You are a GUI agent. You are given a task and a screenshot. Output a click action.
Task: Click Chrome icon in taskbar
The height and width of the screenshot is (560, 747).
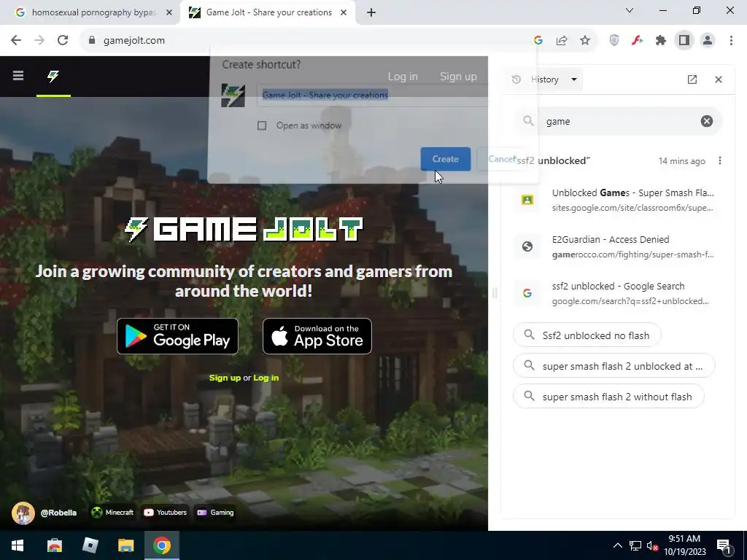coord(161,545)
